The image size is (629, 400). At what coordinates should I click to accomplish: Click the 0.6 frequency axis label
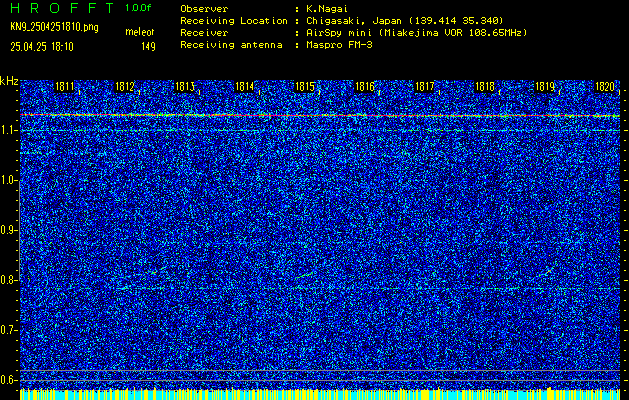tap(9, 380)
